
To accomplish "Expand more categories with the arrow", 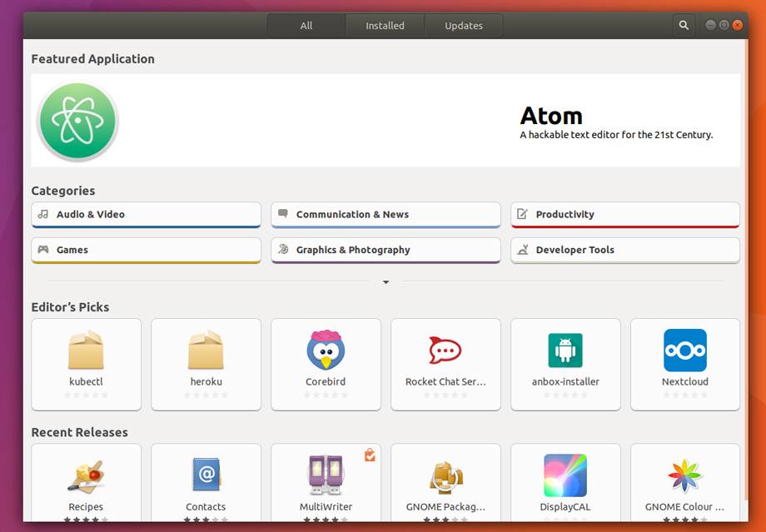I will pos(386,282).
